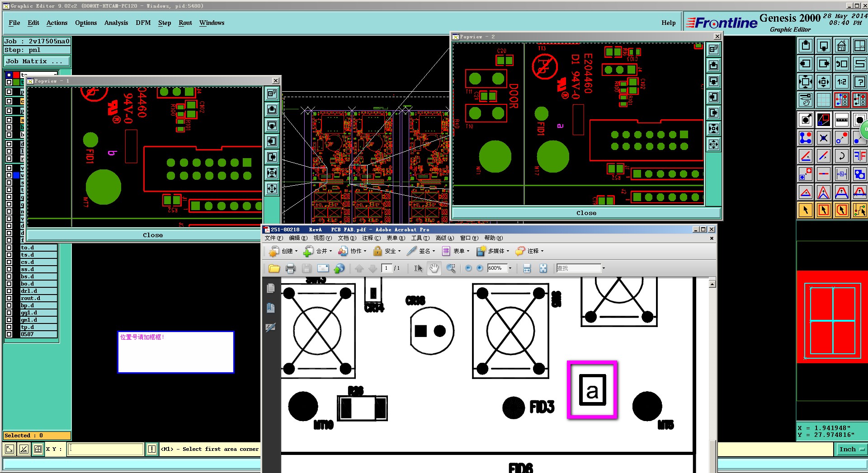
Task: Click the Print icon in Acrobat toolbar
Action: (x=290, y=268)
